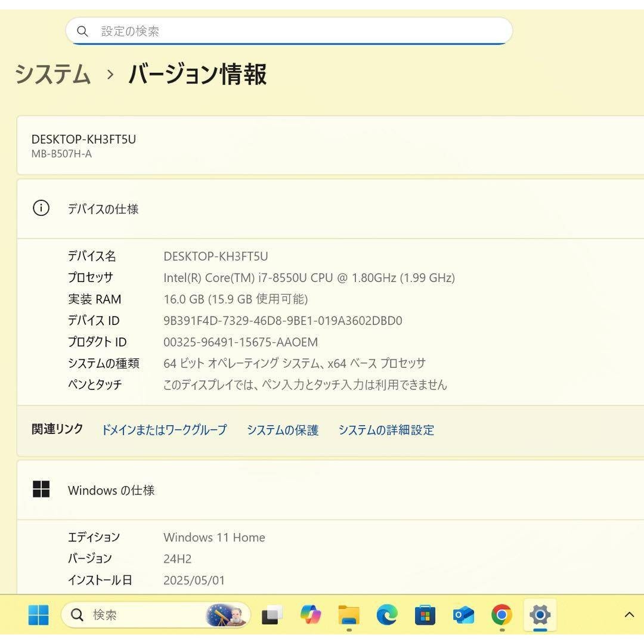Focus the 設定の検索 search field
This screenshot has width=644, height=644.
[x=289, y=31]
